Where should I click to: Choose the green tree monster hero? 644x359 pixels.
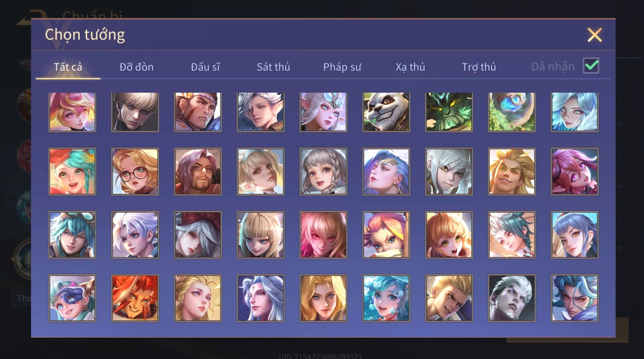(449, 112)
